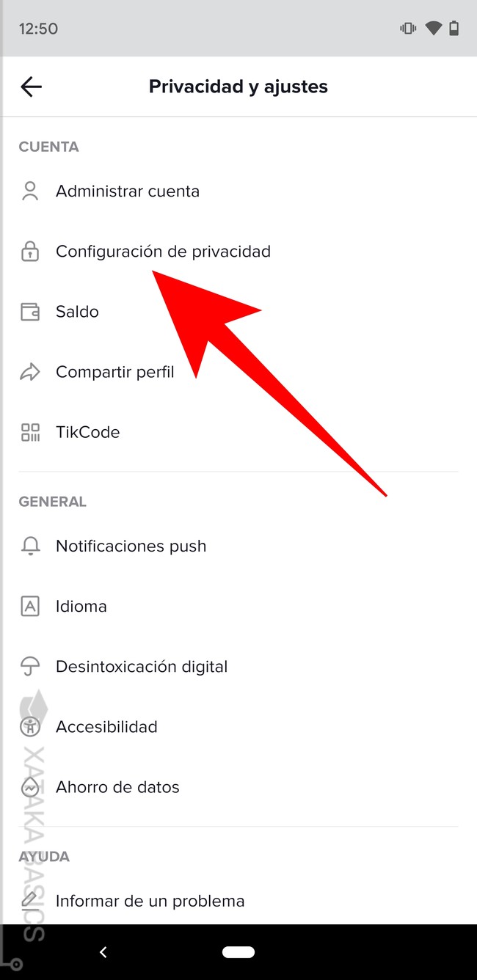Tap the data saver icon

[30, 787]
